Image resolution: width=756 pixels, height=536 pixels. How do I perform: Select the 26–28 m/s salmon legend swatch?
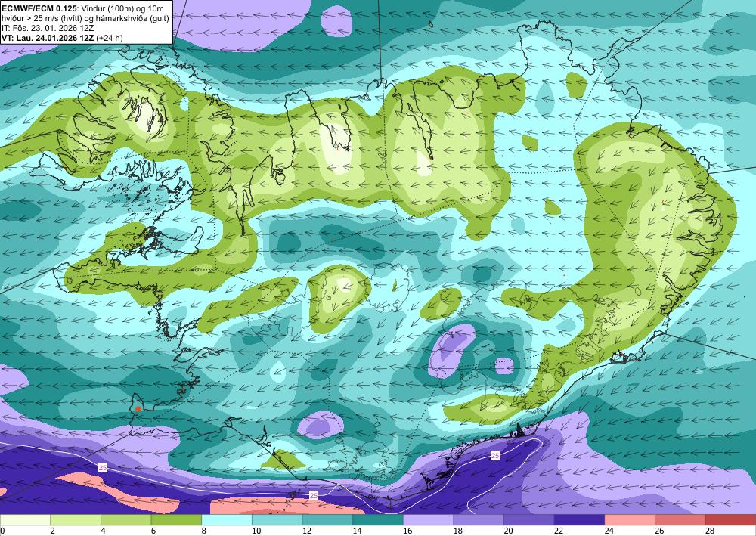(x=680, y=520)
